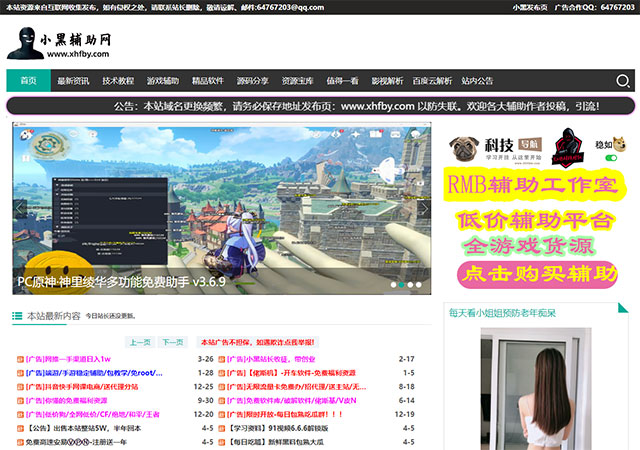This screenshot has width=640, height=450.
Task: Click orange icon beside 网赚一手渠道日入1w
Action: [x=20, y=359]
